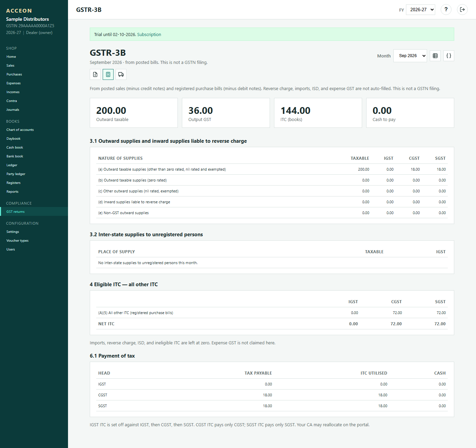Screen dimensions: 476x448
Task: Open Journals in sidebar
Action: pyautogui.click(x=13, y=110)
